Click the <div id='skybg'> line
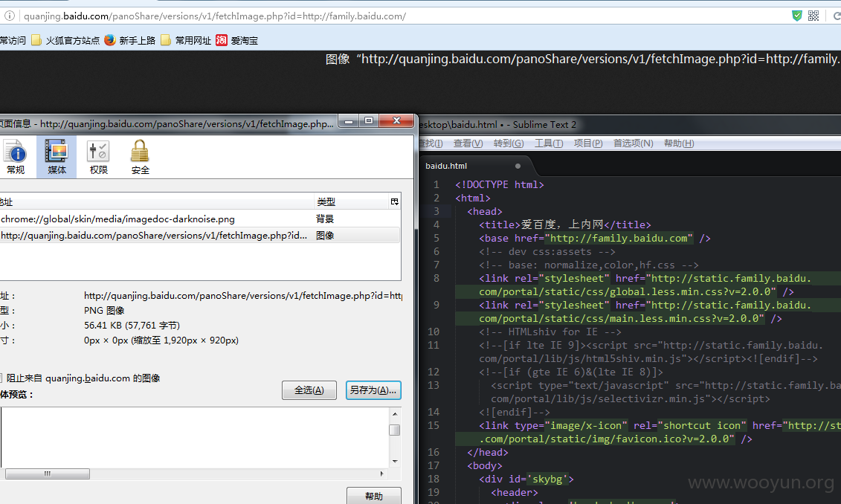 tap(526, 479)
